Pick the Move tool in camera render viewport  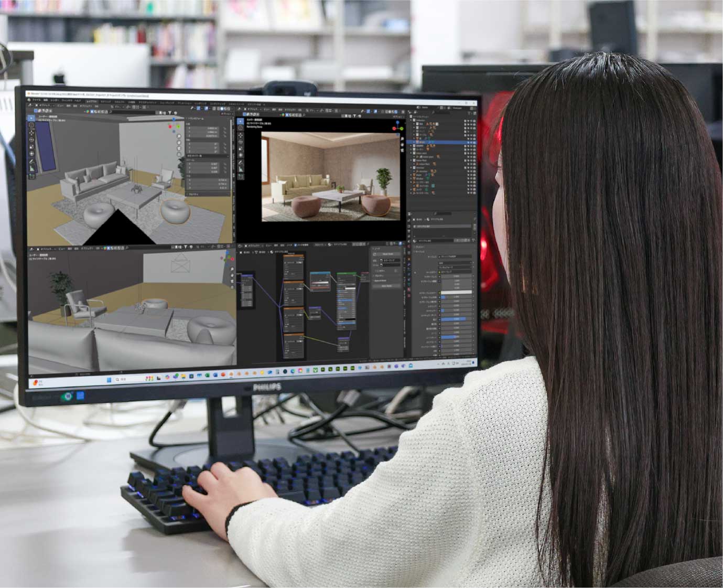240,135
